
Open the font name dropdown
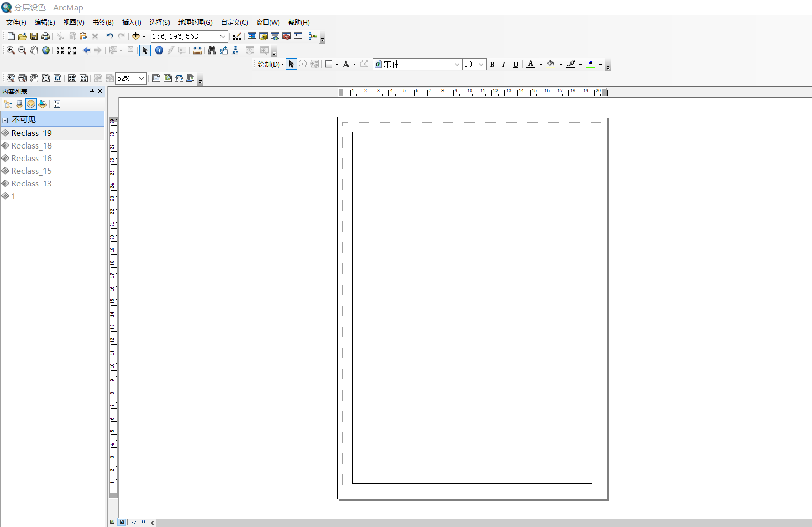457,64
